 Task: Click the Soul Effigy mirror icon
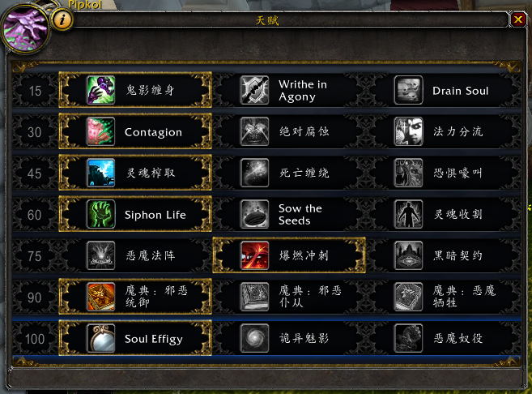[x=100, y=338]
